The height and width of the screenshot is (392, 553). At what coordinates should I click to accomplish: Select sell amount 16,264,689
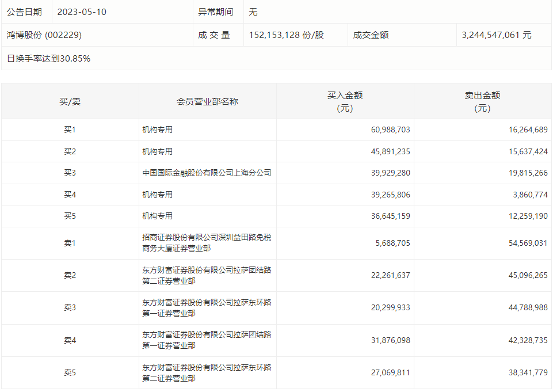coord(528,130)
